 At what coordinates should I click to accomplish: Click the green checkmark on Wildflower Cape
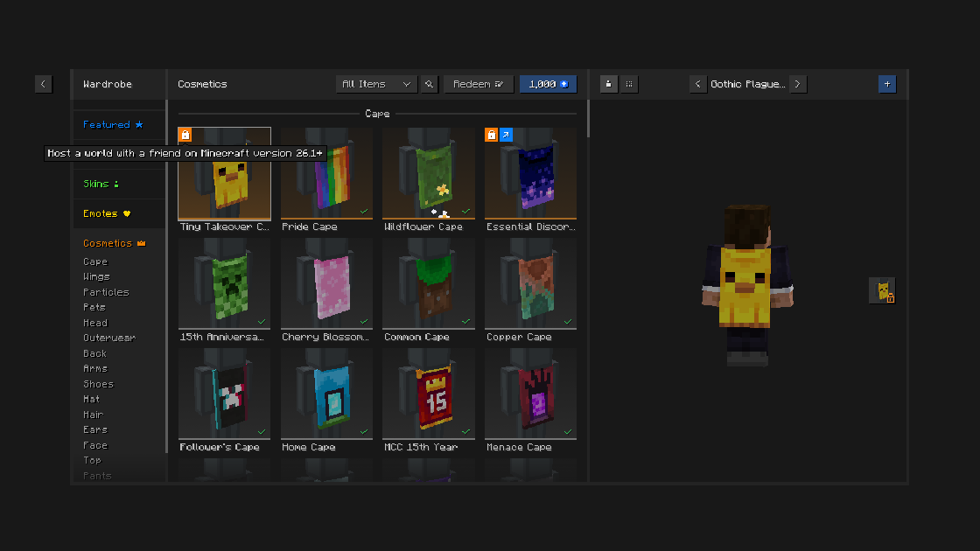(x=465, y=210)
